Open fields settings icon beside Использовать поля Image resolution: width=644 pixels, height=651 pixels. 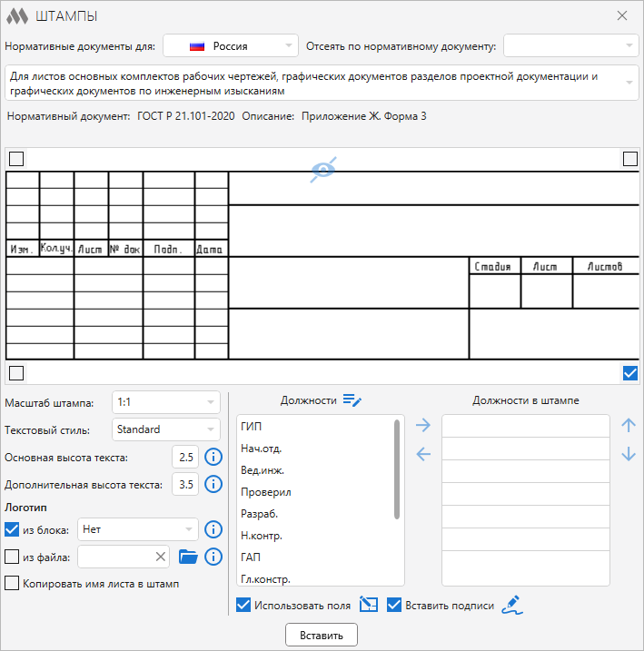pos(369,605)
